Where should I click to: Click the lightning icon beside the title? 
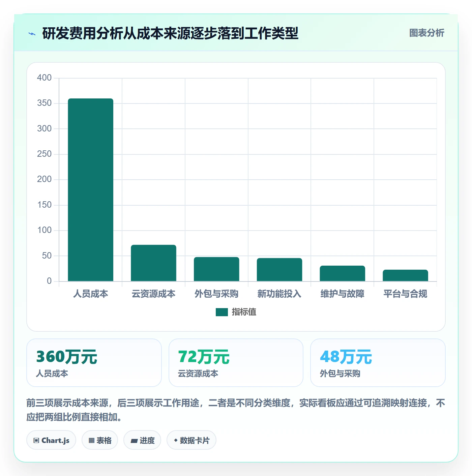32,34
